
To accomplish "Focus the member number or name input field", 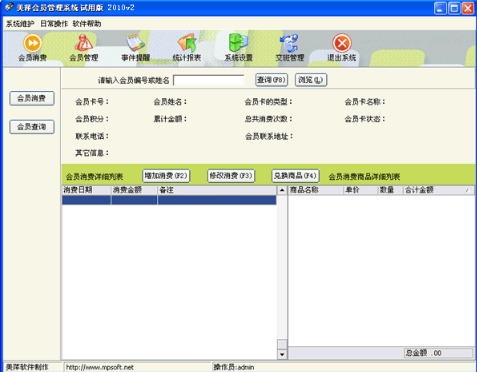I will coord(209,80).
